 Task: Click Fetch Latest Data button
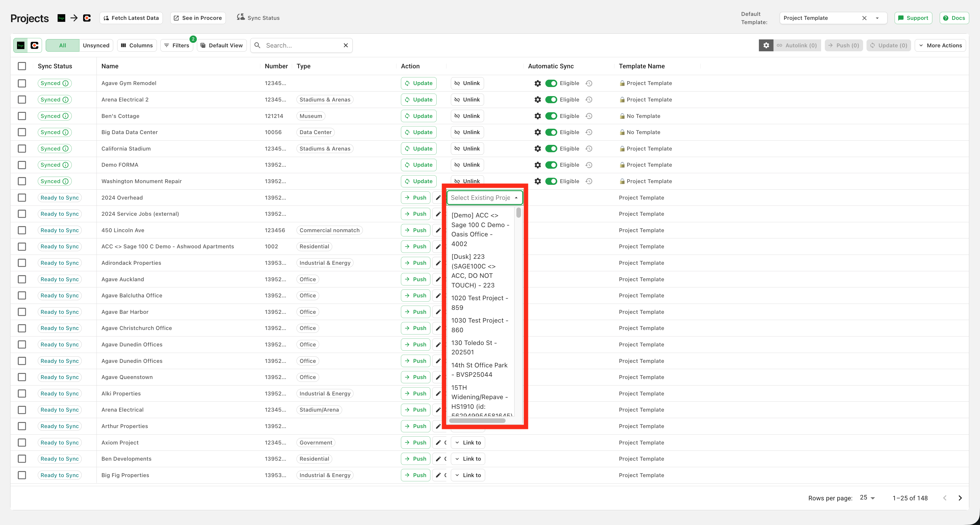[131, 18]
